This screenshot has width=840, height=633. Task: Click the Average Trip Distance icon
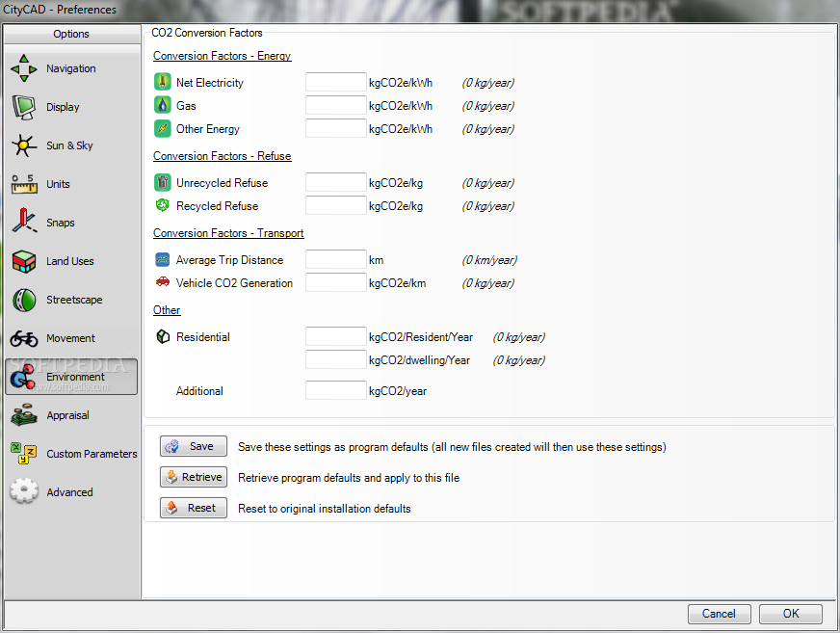click(163, 259)
